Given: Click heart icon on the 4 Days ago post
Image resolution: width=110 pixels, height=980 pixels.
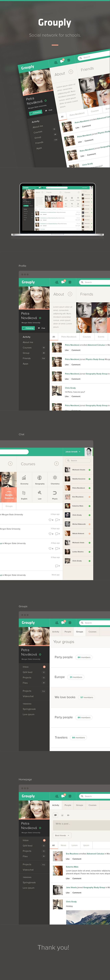Looking at the screenshot, I should click(50, 549).
